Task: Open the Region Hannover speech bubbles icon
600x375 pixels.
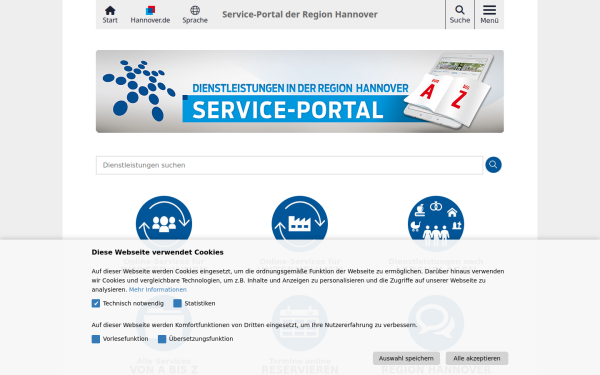Action: pyautogui.click(x=436, y=323)
